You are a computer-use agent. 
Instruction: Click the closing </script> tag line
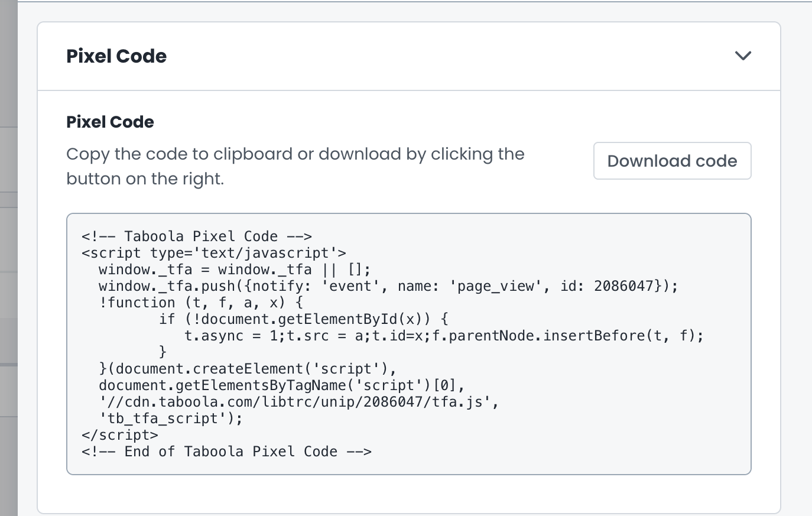click(x=120, y=435)
